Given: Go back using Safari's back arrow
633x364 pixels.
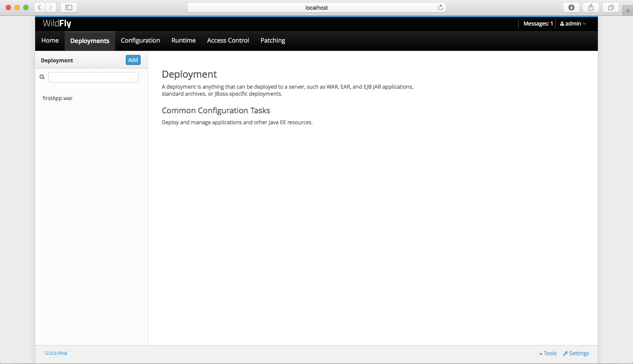Looking at the screenshot, I should (x=40, y=7).
